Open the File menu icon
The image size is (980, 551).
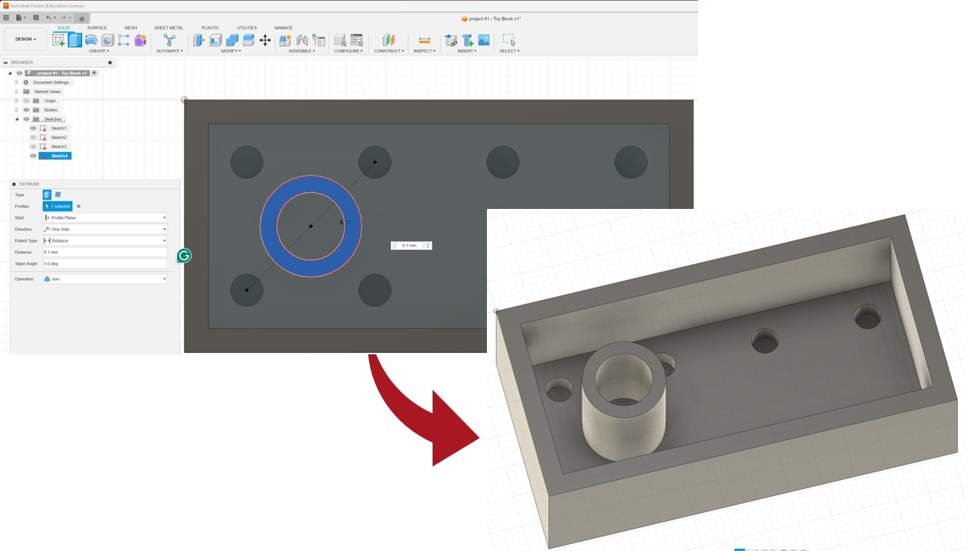coord(21,18)
